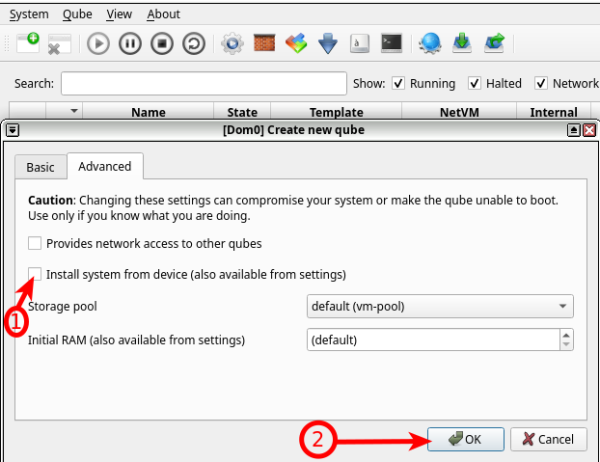Click the shutdown qube stop icon
The height and width of the screenshot is (462, 600).
[163, 43]
